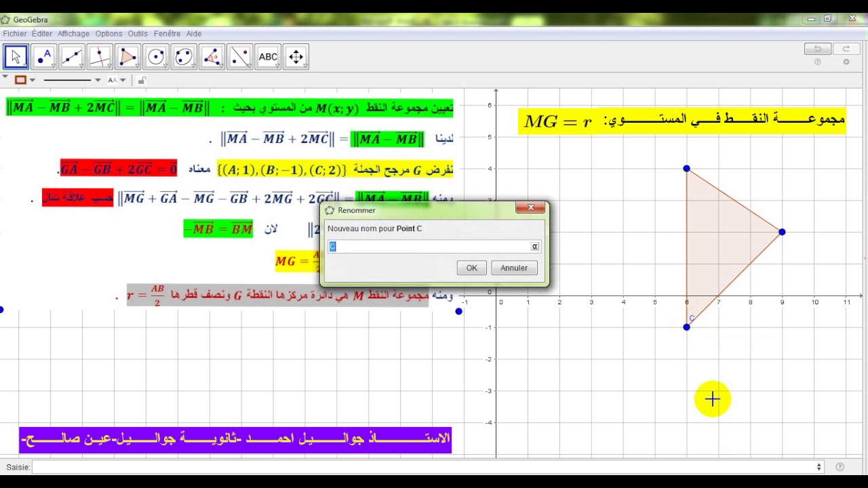Screen dimensions: 868x488
Task: Click OK in the Renommer dialog
Action: pyautogui.click(x=472, y=268)
